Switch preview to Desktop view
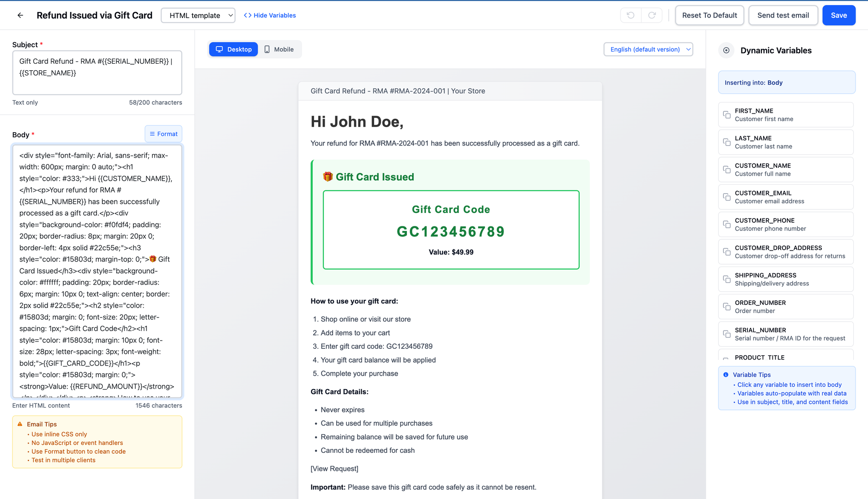 tap(233, 49)
